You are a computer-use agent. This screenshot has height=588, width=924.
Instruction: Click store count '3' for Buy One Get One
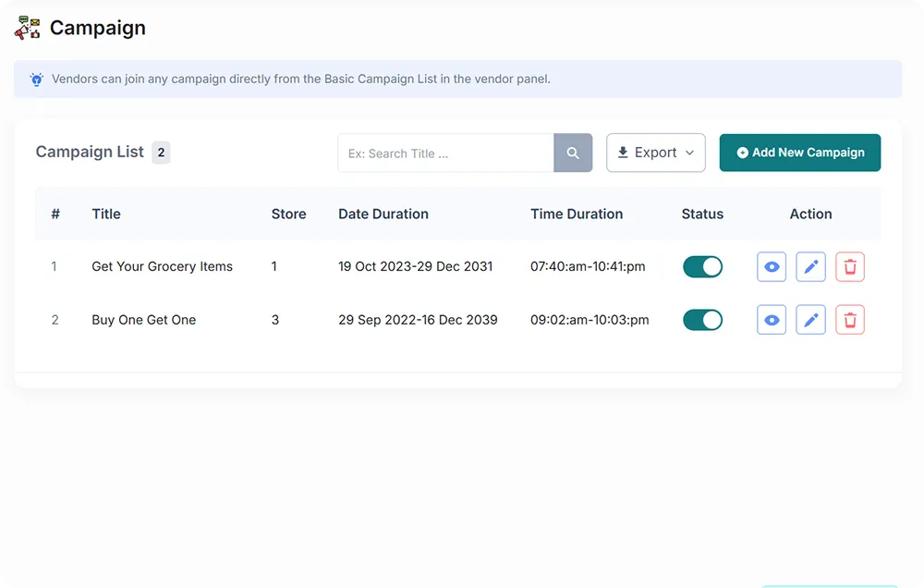[x=274, y=320]
